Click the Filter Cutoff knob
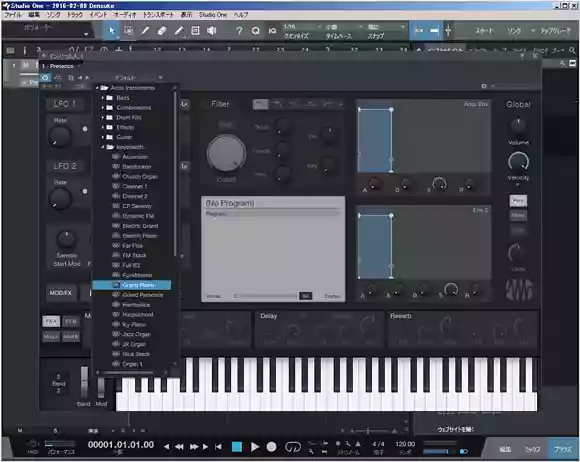 click(226, 154)
